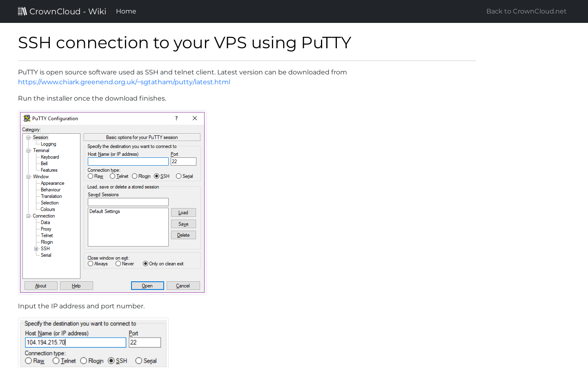Select Terminal in the Category tree
Image resolution: width=588 pixels, height=368 pixels.
click(x=41, y=150)
